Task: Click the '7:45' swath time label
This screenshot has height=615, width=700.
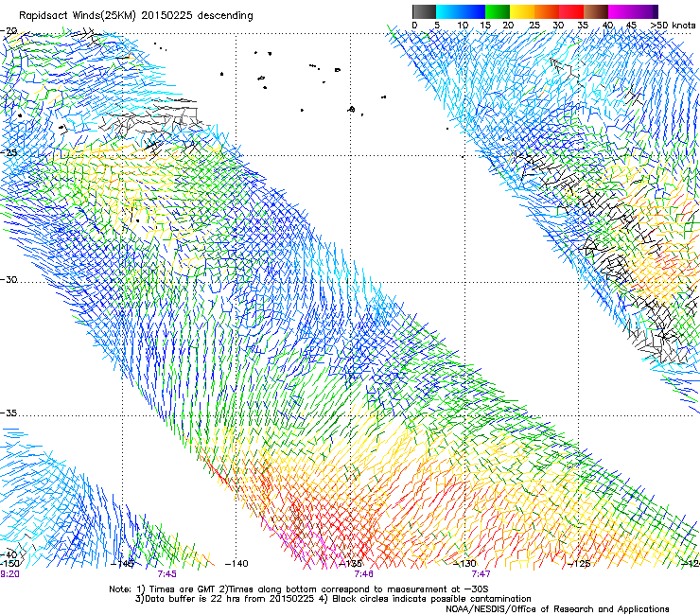Action: pyautogui.click(x=167, y=574)
